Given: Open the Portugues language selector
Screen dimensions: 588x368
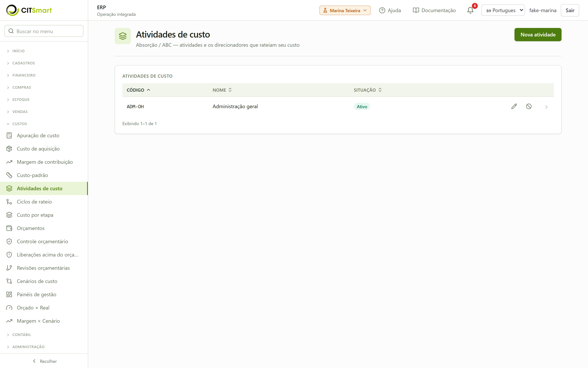Looking at the screenshot, I should (503, 10).
